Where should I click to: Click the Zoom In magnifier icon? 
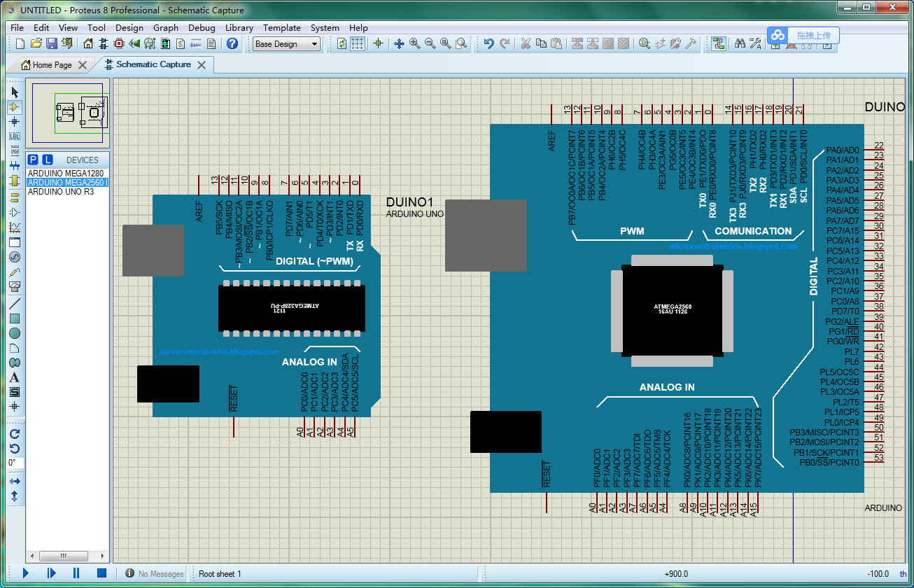[415, 43]
